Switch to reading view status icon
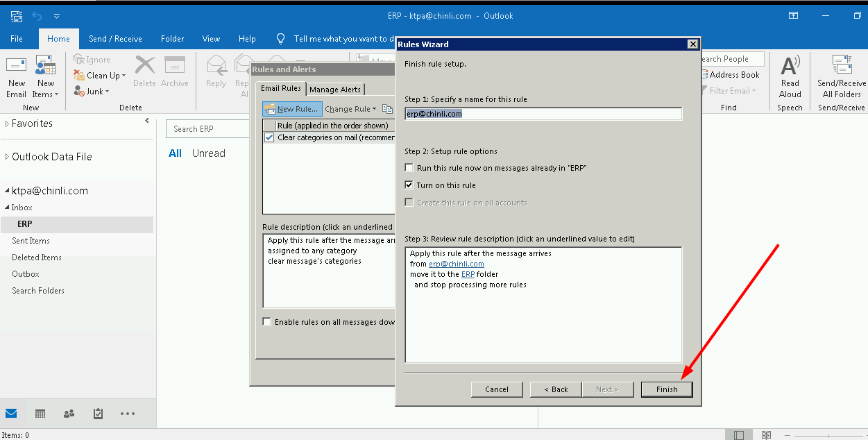The width and height of the screenshot is (868, 440). coord(766,434)
